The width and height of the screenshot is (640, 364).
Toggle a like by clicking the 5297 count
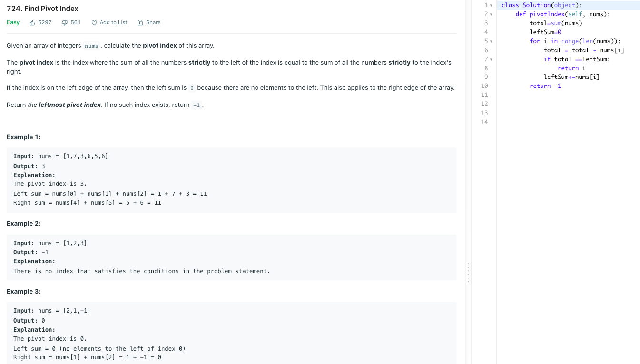[44, 22]
